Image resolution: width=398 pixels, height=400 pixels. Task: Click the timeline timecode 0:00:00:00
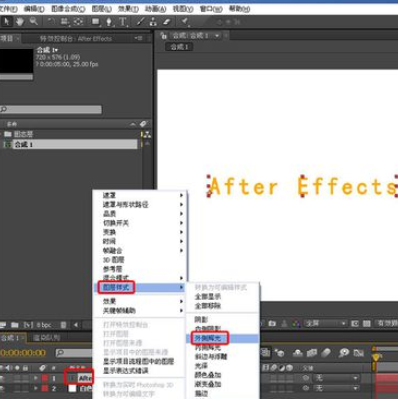coord(23,353)
